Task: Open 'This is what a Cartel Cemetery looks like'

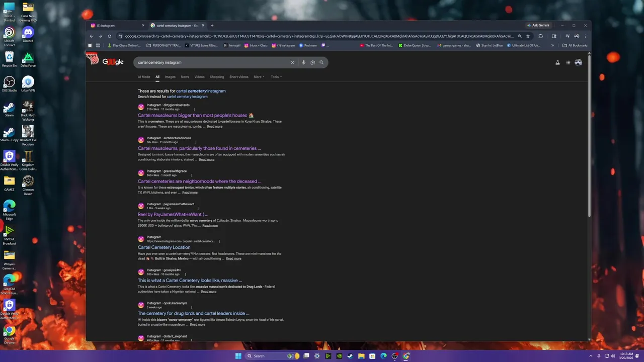Action: coord(190,281)
